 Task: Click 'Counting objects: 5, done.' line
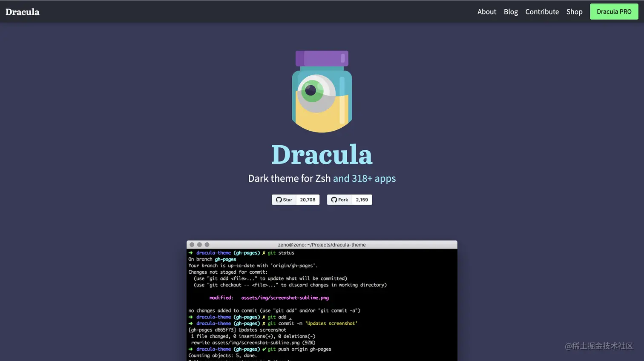(223, 355)
